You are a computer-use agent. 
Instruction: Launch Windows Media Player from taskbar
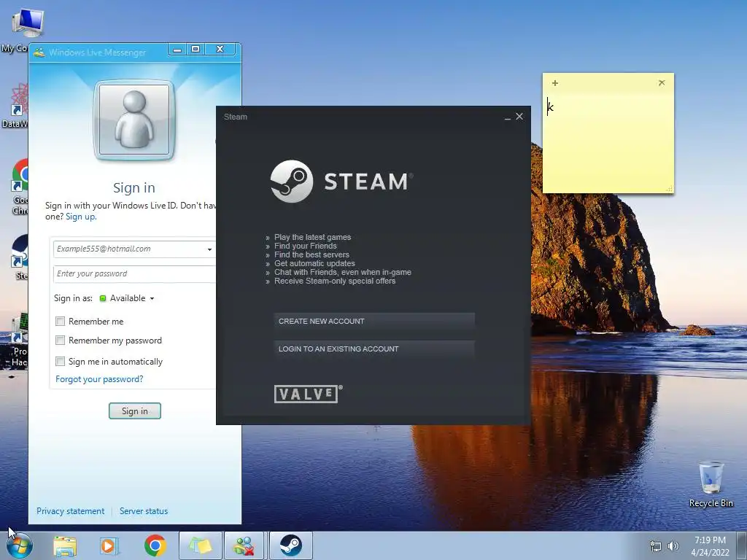tap(109, 545)
